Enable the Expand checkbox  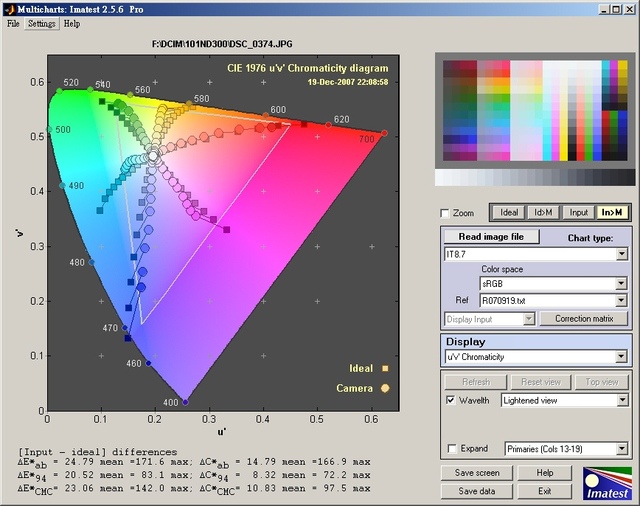(x=452, y=448)
